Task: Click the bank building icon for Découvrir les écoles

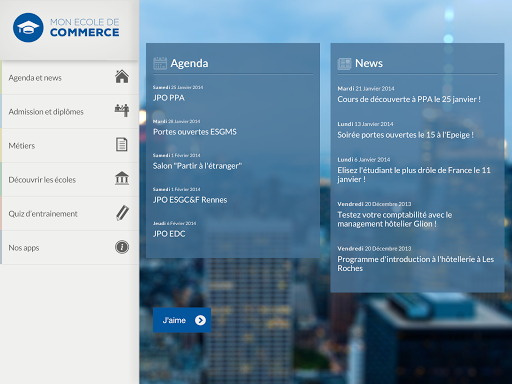Action: 122,179
